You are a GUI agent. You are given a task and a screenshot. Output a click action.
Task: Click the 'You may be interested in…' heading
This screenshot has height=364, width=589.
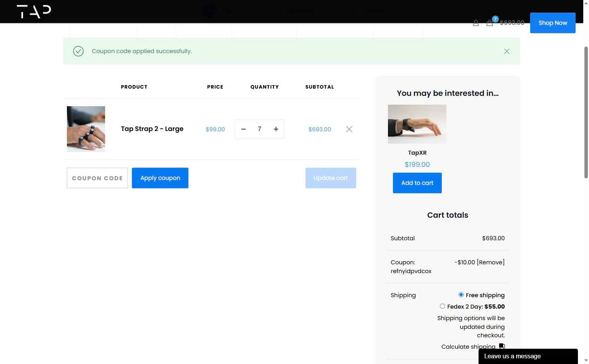pyautogui.click(x=448, y=93)
